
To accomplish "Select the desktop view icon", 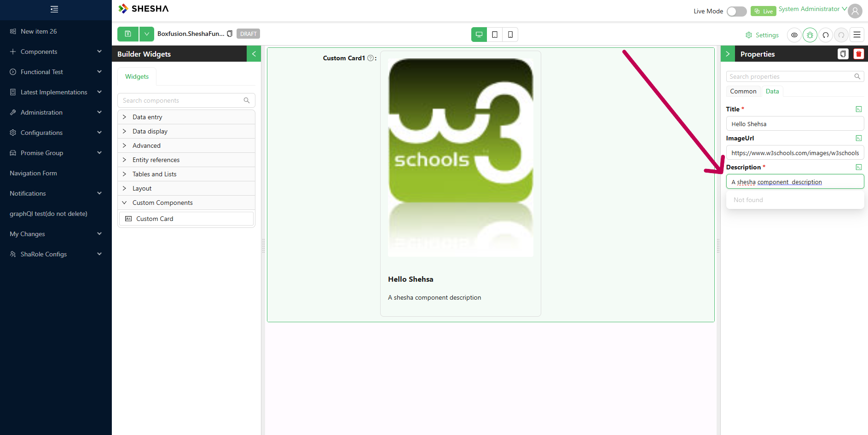I will 479,35.
